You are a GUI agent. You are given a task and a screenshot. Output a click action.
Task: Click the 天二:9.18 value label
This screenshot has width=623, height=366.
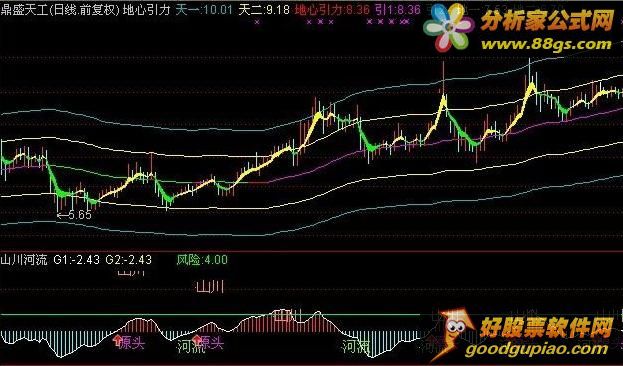click(264, 10)
